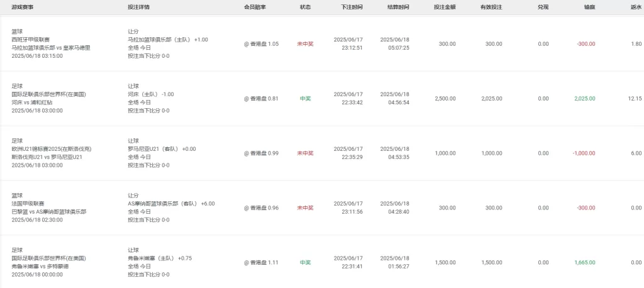Select the 香港盘 1.11 odds cell
Image resolution: width=644 pixels, height=288 pixels.
click(261, 262)
